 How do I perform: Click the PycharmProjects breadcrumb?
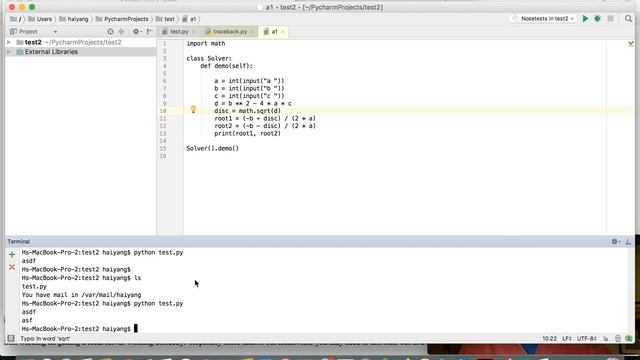point(122,19)
